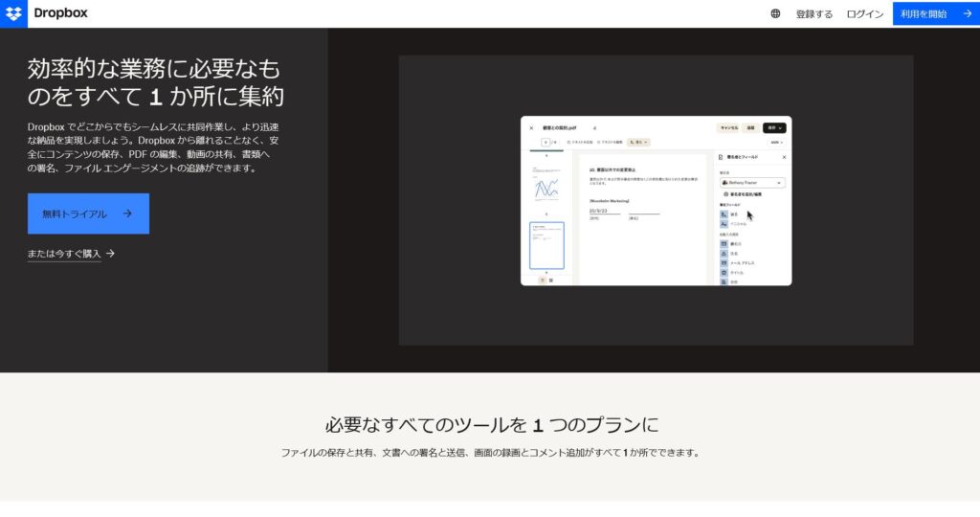This screenshot has width=980, height=517.
Task: Select the イニシャル initials field icon
Action: tap(724, 224)
